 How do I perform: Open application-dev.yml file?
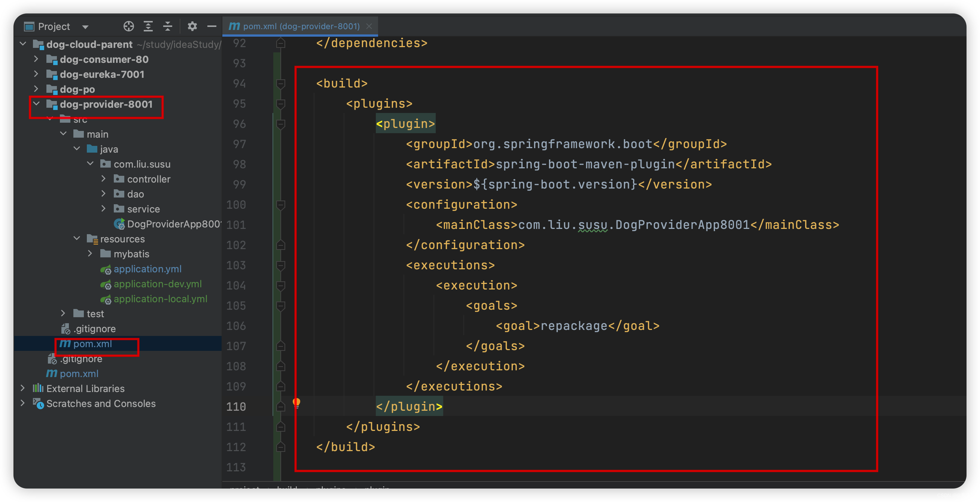click(x=158, y=284)
